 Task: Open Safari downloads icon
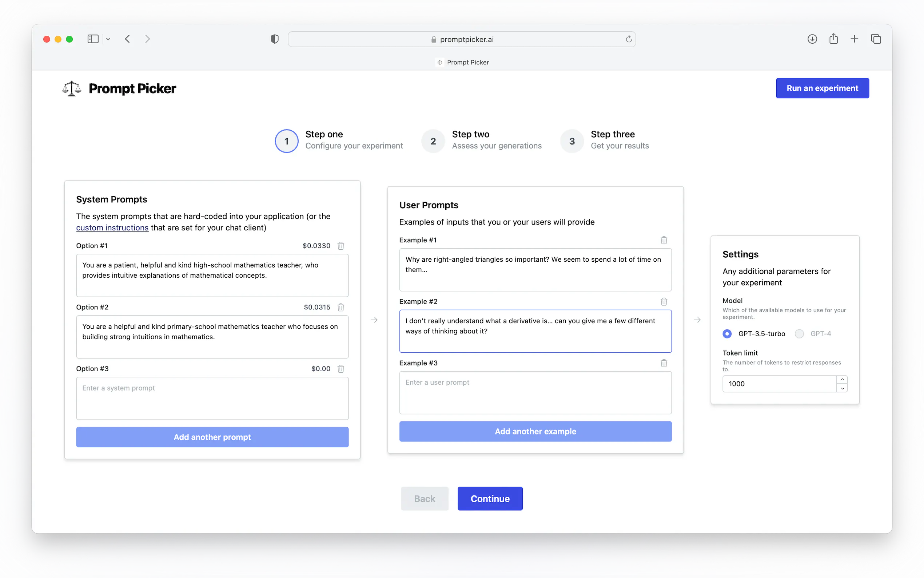click(812, 39)
